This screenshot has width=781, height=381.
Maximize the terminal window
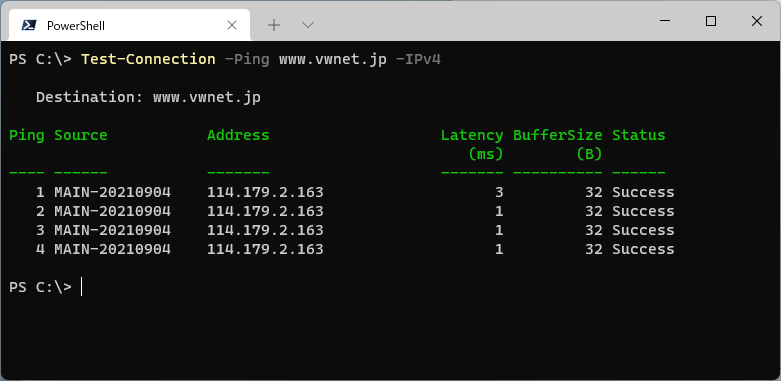click(x=711, y=21)
